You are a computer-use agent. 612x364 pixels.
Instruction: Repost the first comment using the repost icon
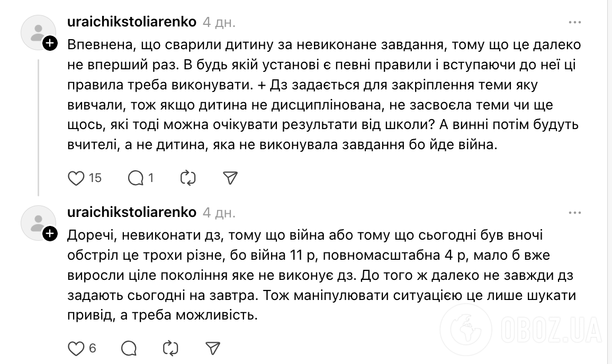click(188, 178)
